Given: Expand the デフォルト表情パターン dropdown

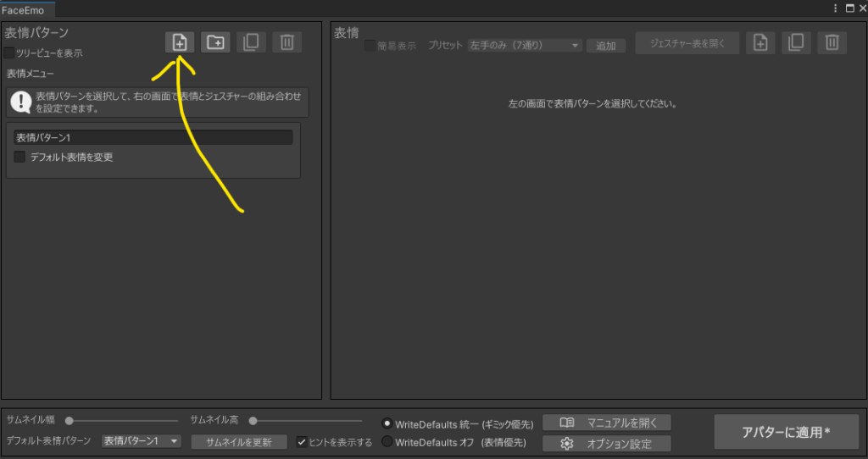Looking at the screenshot, I should tap(141, 441).
